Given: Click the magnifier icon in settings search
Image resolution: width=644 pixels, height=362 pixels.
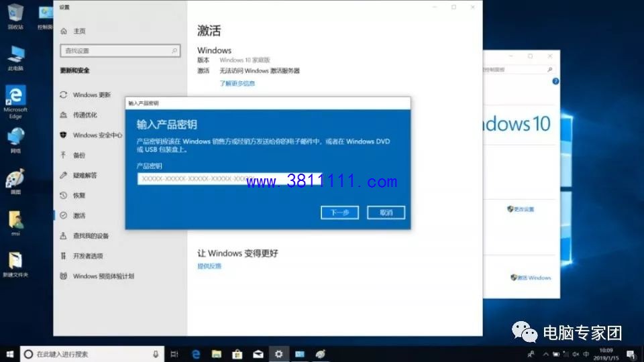Looking at the screenshot, I should coord(174,50).
